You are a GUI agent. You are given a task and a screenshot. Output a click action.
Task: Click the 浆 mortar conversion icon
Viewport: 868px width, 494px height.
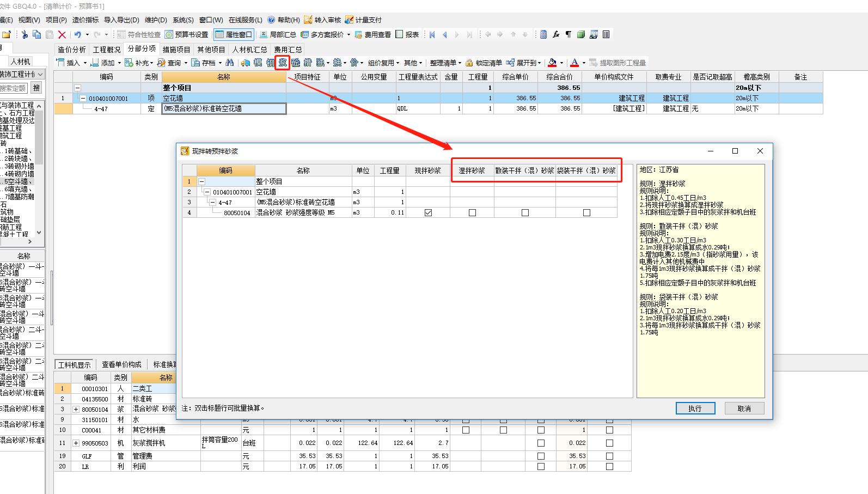click(282, 63)
